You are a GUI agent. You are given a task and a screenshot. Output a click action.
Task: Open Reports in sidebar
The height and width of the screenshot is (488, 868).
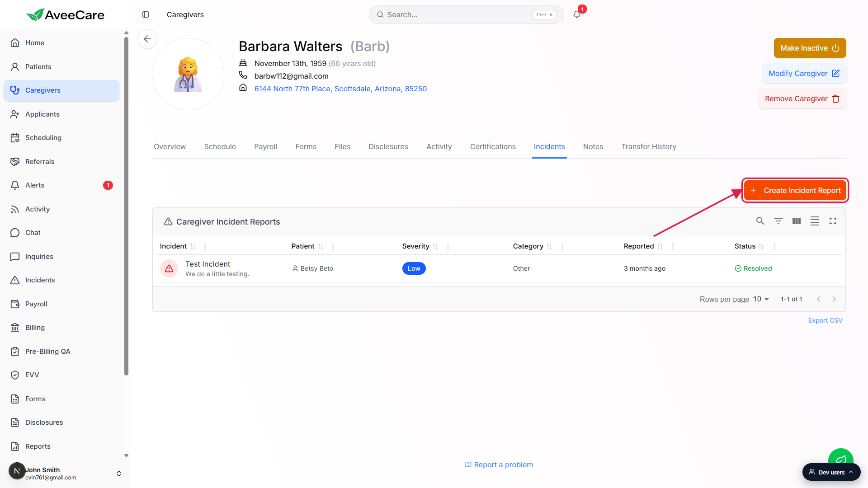coord(61,446)
